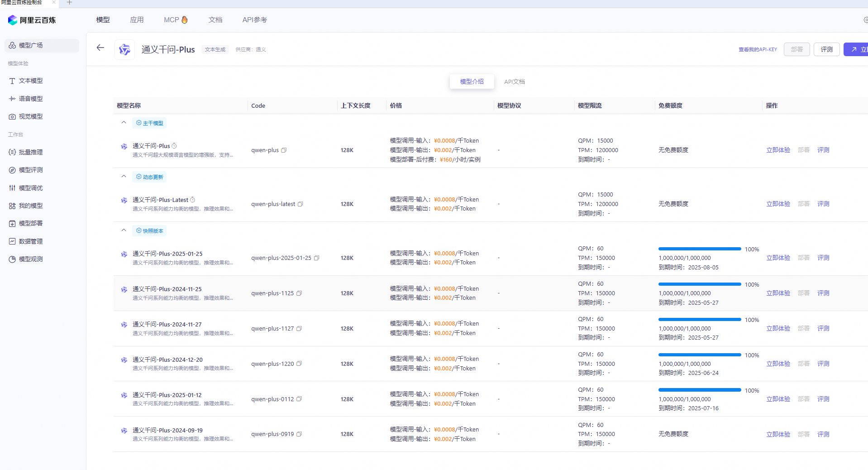Go to the 应用 top menu

pos(137,20)
